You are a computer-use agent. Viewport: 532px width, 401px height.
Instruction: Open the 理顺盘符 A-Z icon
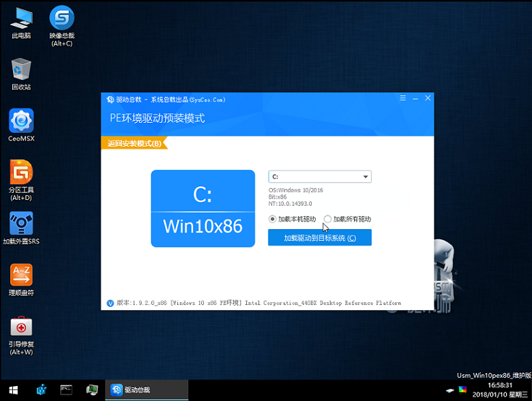tap(21, 280)
